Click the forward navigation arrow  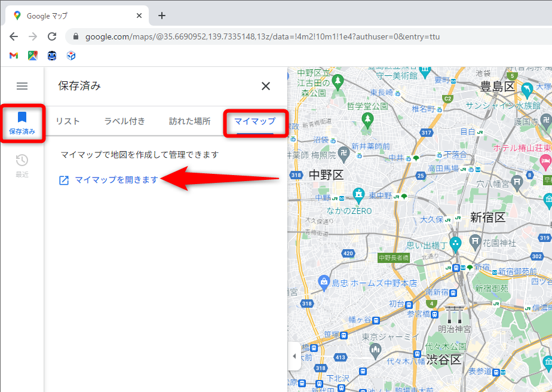[x=32, y=36]
